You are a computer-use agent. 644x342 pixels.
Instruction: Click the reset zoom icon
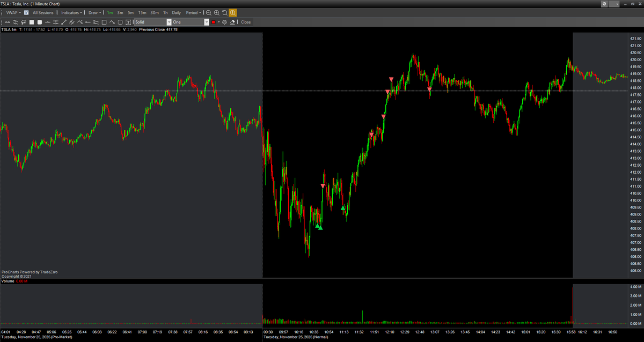tap(224, 12)
